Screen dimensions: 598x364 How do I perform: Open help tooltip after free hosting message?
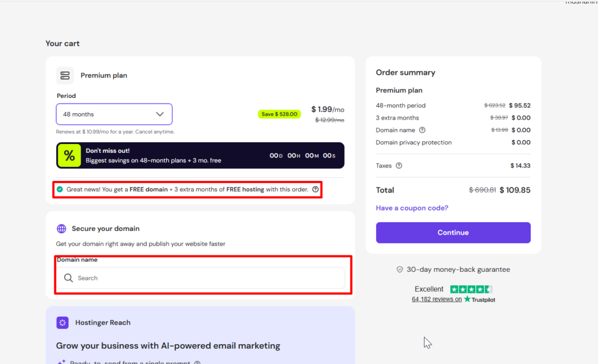click(315, 189)
